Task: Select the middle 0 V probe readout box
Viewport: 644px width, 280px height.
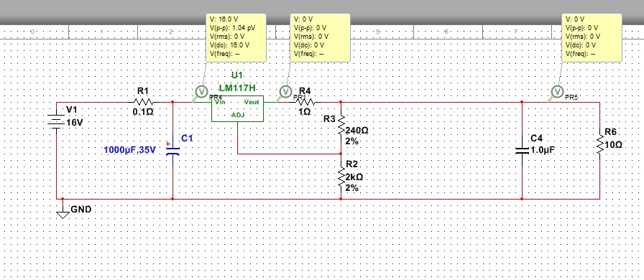Action: pos(321,38)
